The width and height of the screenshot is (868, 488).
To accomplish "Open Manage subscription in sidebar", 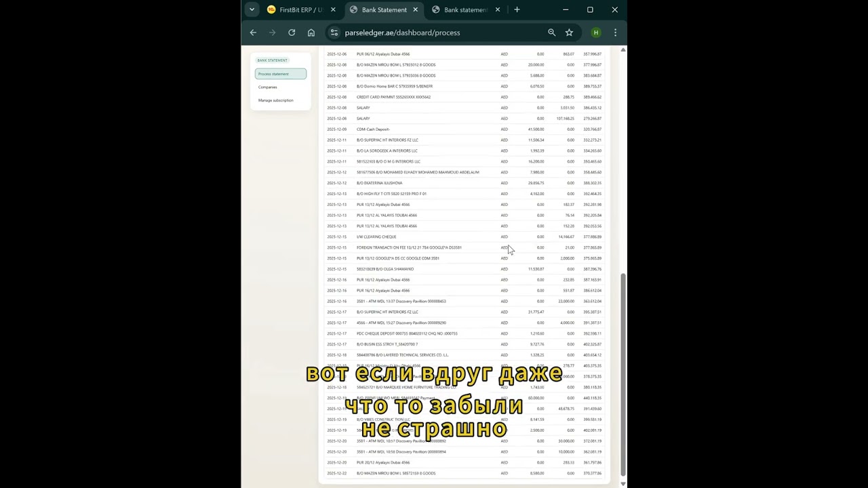I will [276, 100].
